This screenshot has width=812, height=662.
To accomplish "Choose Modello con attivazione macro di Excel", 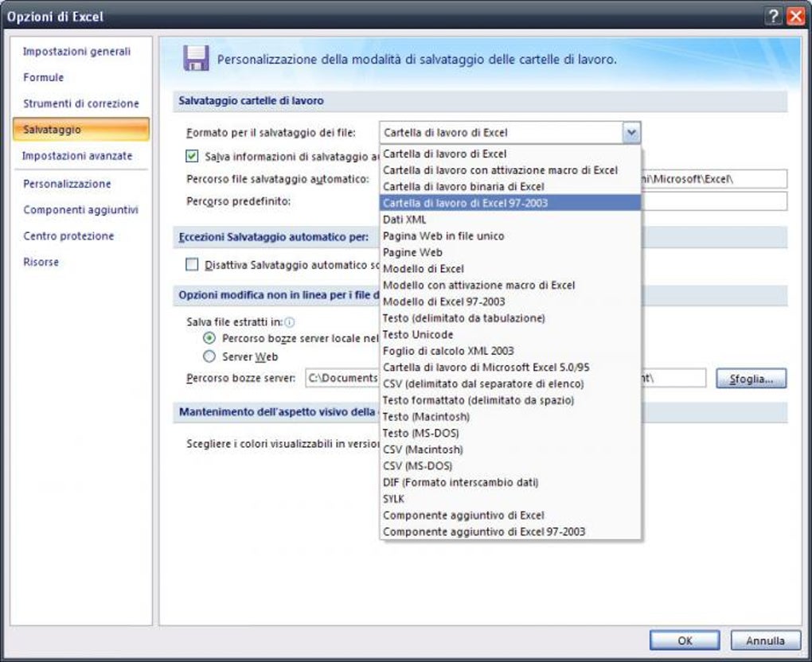I will coord(510,285).
